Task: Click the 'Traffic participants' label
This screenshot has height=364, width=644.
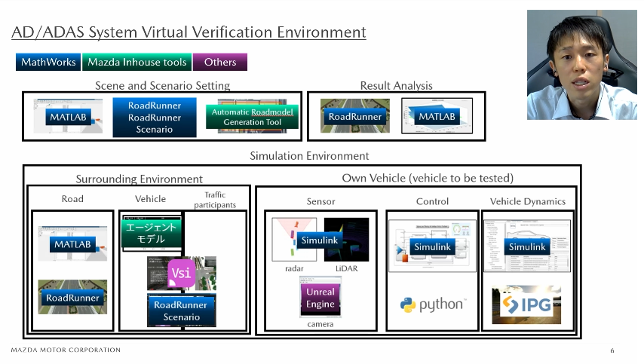Action: (x=215, y=200)
